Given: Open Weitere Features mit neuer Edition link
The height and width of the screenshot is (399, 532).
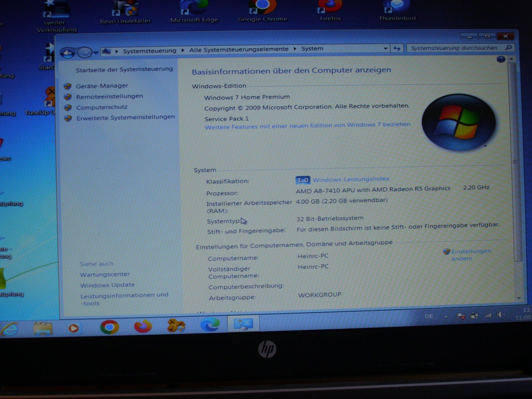Looking at the screenshot, I should pyautogui.click(x=308, y=126).
